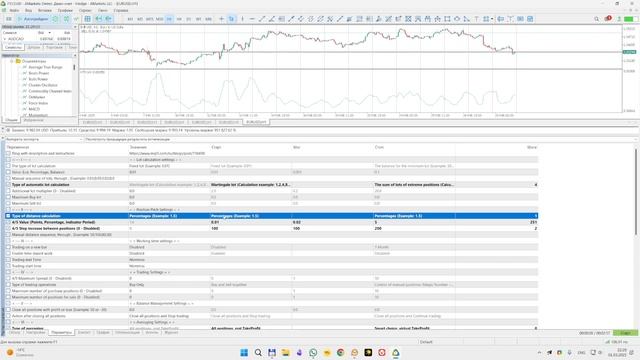
Task: Click the parameters list vertical scrollbar
Action: point(636,192)
